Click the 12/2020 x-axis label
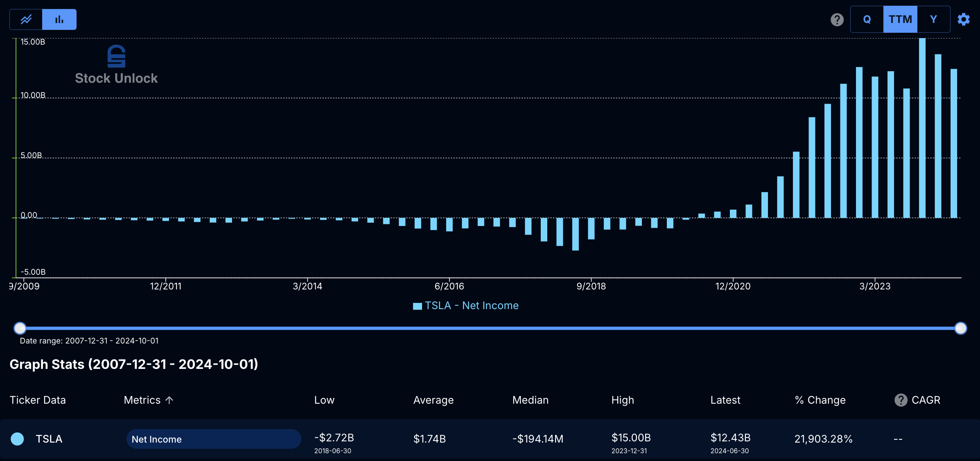980x461 pixels. point(733,286)
